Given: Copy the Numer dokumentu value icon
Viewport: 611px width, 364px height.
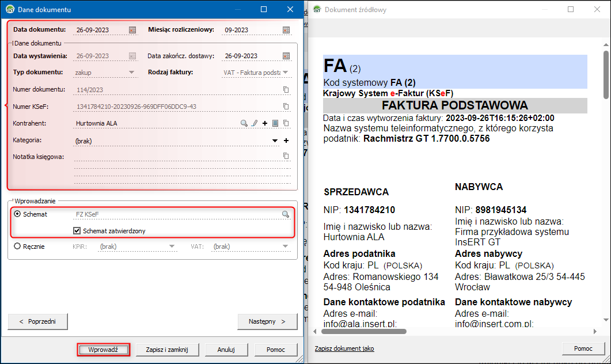Looking at the screenshot, I should 286,90.
